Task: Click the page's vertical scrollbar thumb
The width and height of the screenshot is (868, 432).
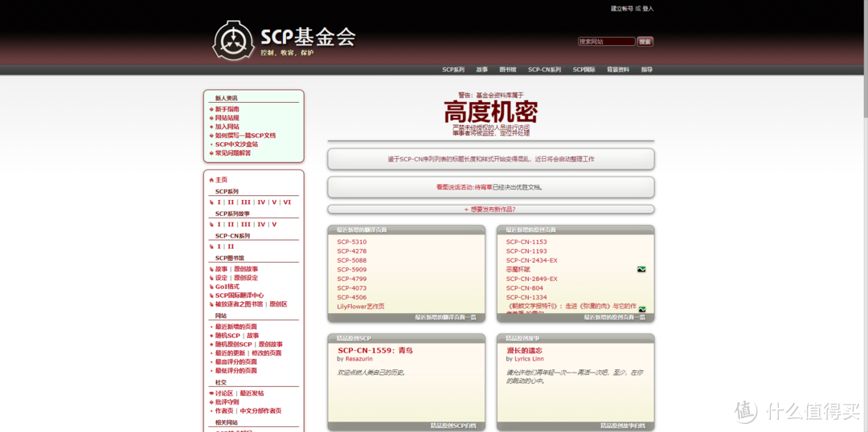Action: (x=866, y=59)
